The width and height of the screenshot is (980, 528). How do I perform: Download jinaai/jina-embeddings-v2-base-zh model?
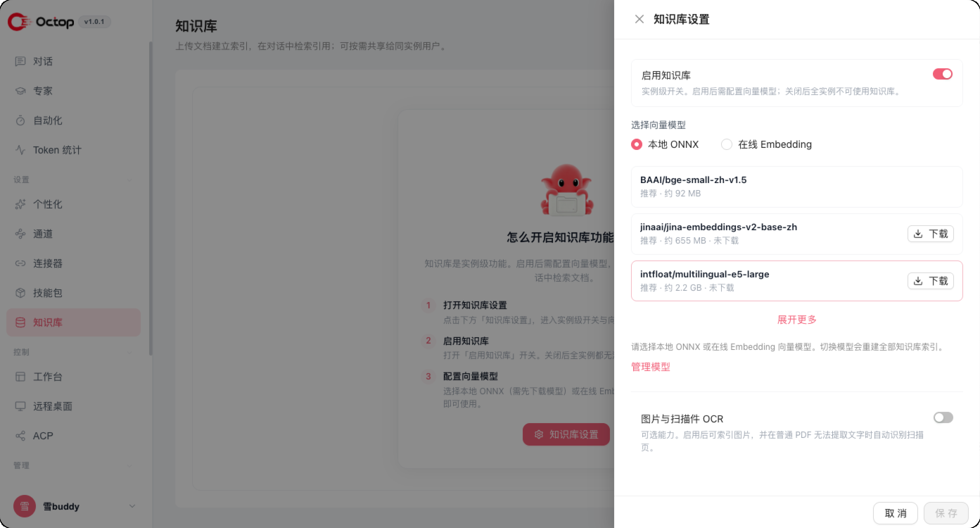[931, 234]
